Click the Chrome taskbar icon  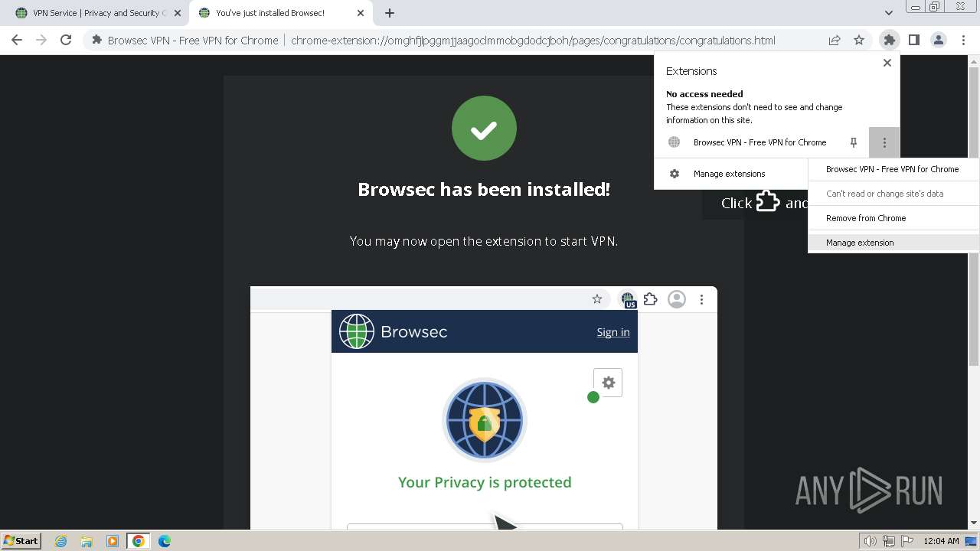tap(139, 541)
